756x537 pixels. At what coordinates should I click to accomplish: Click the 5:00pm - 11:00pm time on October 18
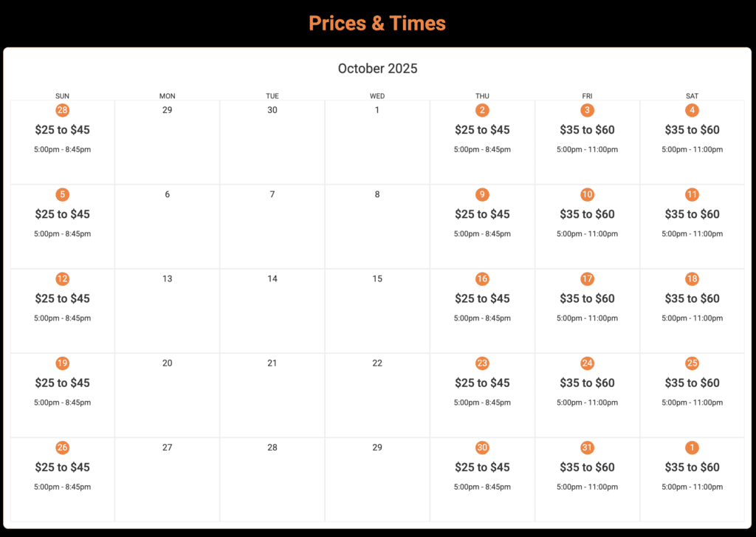[x=692, y=318]
